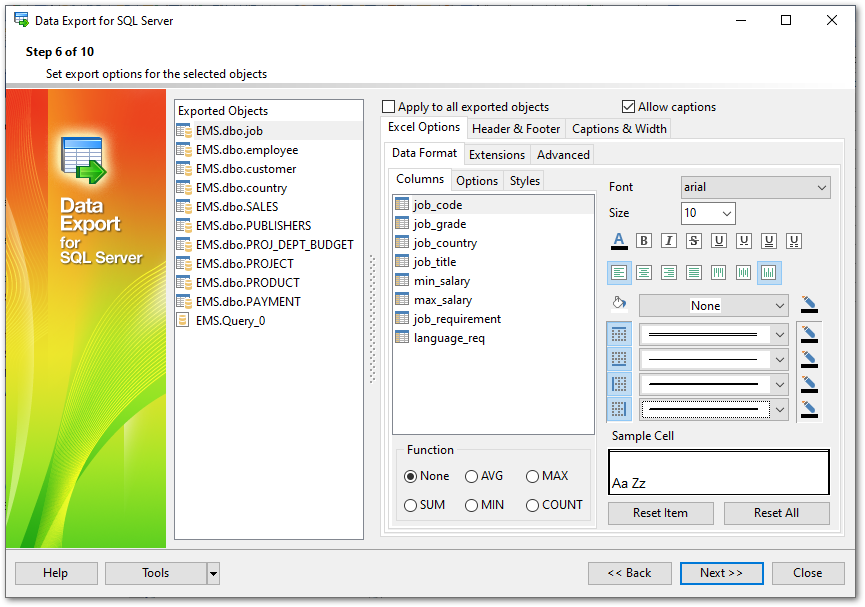
Task: Open bottom border line style dropdown
Action: pyautogui.click(x=714, y=359)
